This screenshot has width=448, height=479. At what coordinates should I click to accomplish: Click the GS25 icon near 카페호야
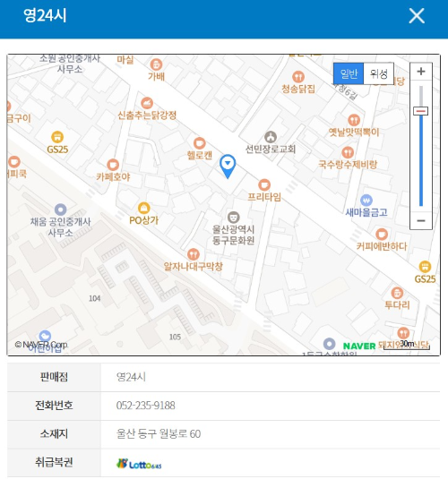pyautogui.click(x=57, y=137)
